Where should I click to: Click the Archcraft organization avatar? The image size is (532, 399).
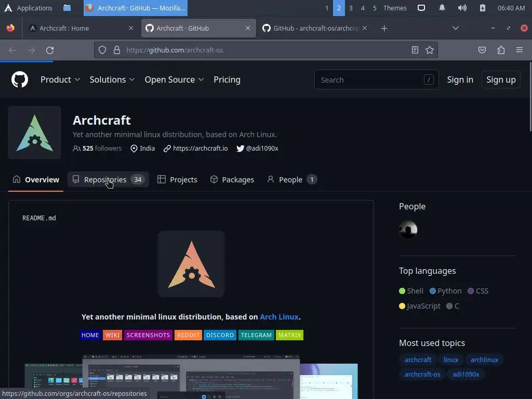pyautogui.click(x=34, y=132)
